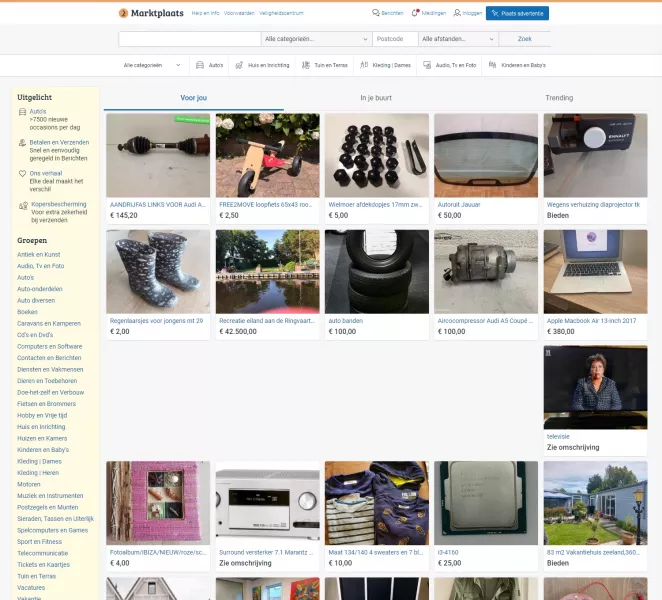Open Muziek en Instrumenten group link
The height and width of the screenshot is (600, 662).
pos(50,496)
